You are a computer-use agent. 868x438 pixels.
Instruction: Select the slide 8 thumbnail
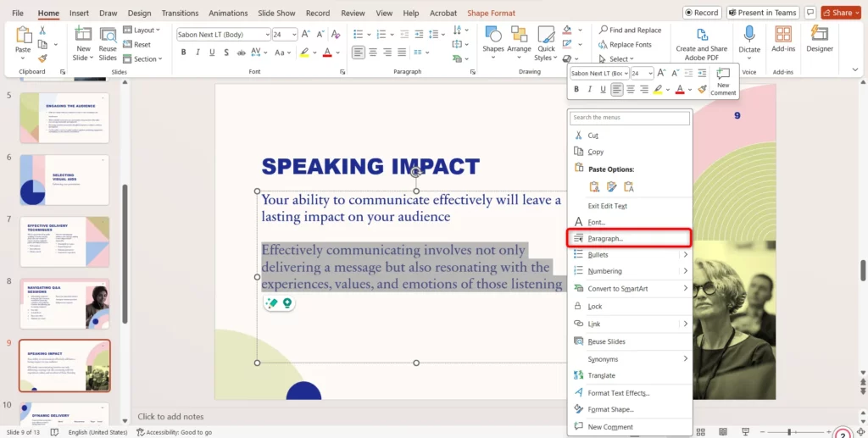(x=64, y=303)
